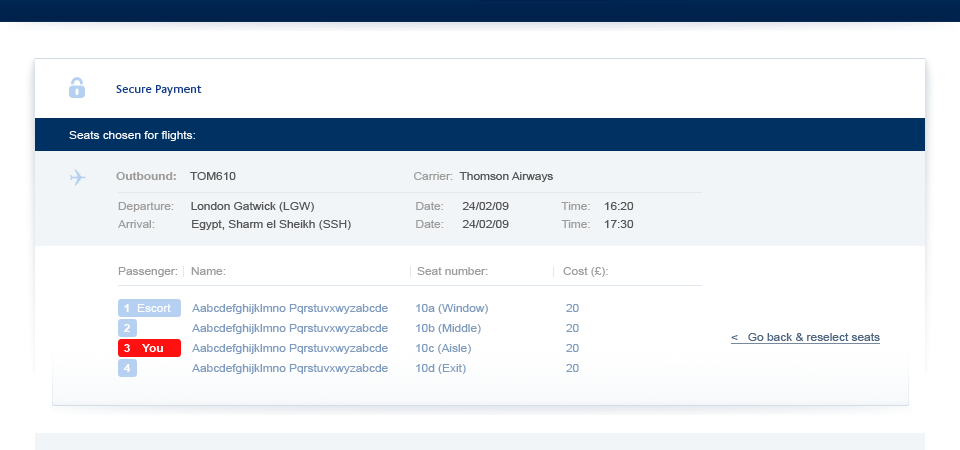Click Go back & reselect seats link

coord(805,337)
